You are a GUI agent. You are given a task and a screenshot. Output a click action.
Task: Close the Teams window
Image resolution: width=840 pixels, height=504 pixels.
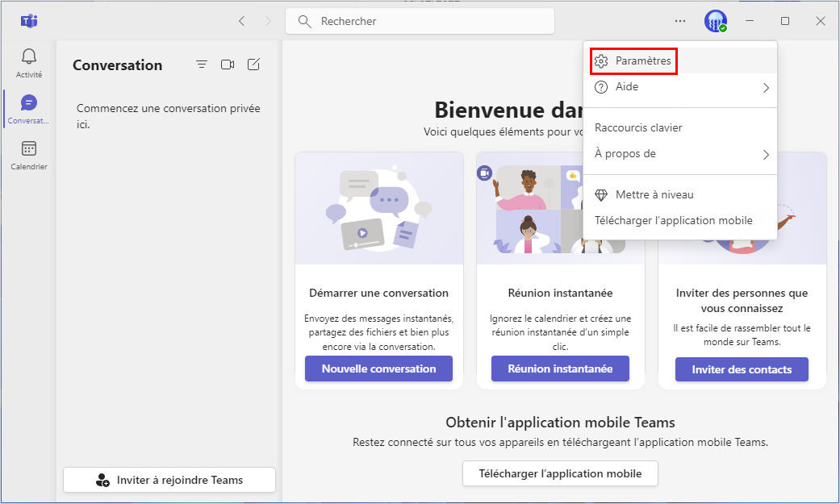(x=820, y=21)
